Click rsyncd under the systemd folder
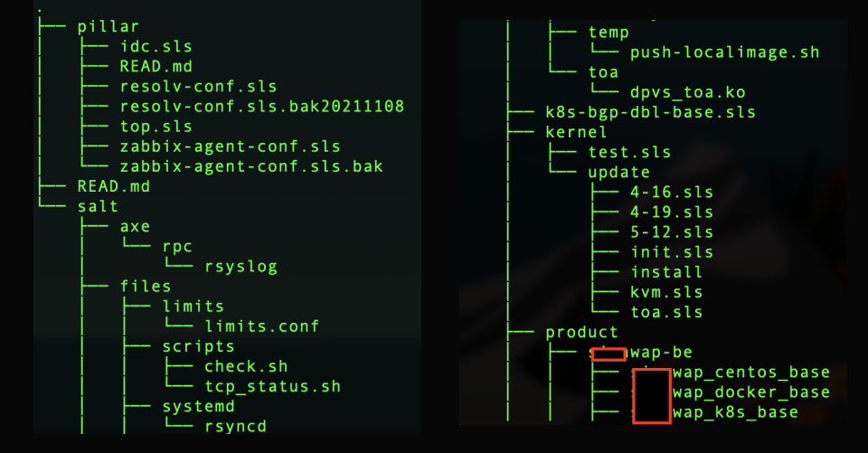This screenshot has height=453, width=868. (236, 426)
